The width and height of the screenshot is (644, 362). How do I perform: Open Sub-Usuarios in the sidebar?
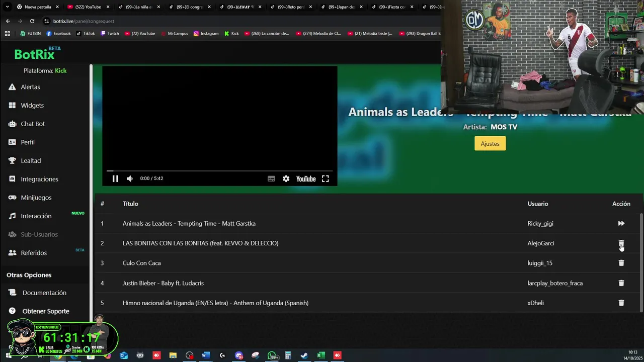tap(39, 234)
